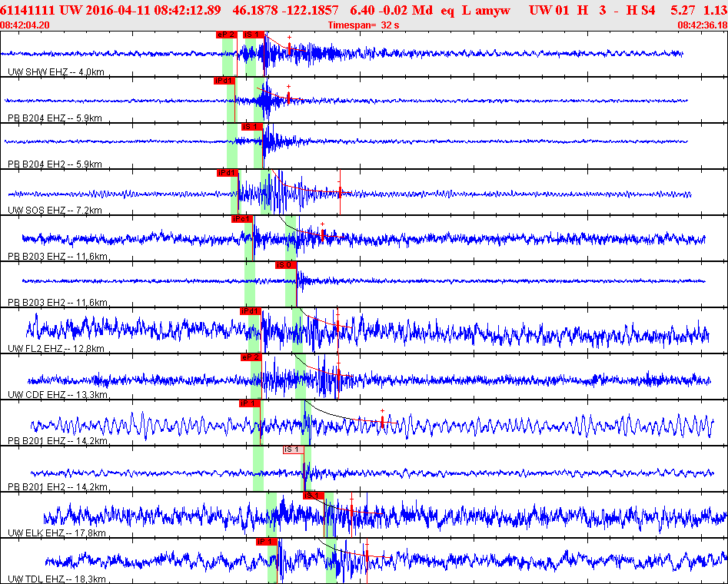Viewport: 728px width, 584px height.
Task: Click the event ID 61141111 in header
Action: (27, 9)
